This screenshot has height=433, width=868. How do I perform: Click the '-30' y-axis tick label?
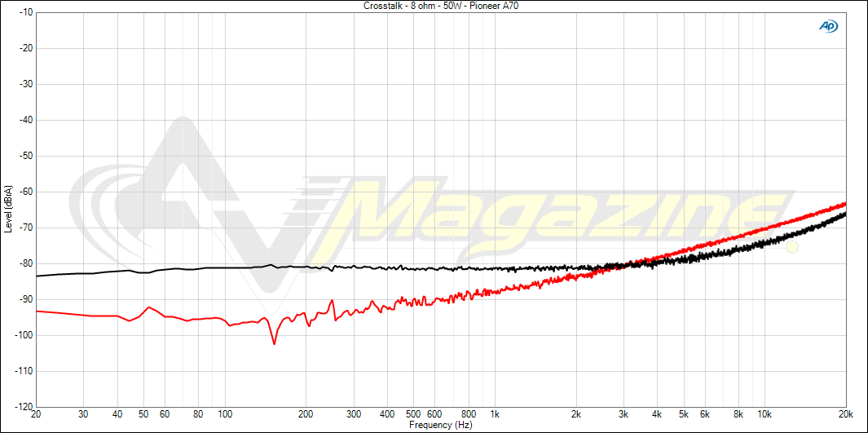25,84
